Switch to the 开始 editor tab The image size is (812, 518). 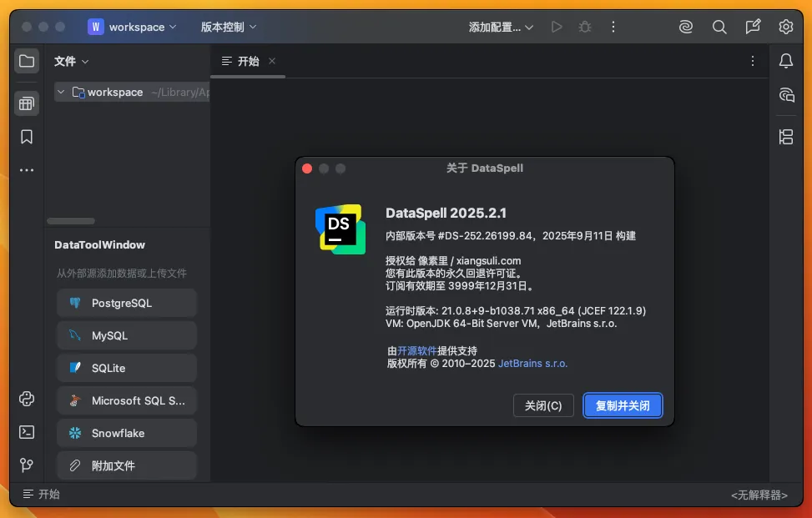point(240,61)
